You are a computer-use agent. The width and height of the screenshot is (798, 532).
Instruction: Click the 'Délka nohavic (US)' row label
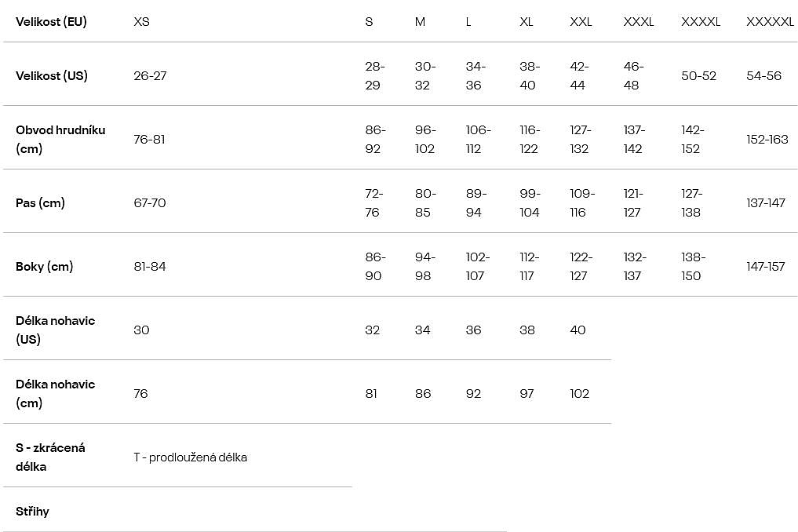click(x=55, y=330)
